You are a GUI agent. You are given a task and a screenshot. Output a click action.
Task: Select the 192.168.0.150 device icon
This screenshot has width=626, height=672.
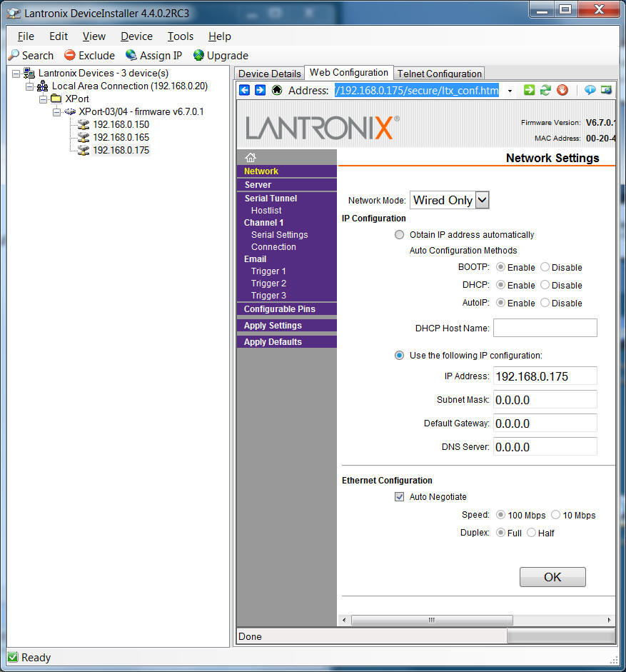(x=83, y=125)
